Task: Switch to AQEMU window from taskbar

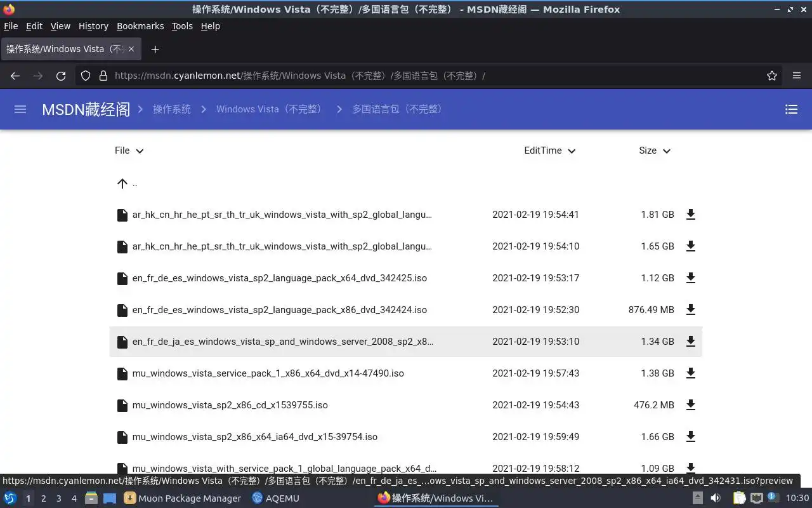Action: (275, 498)
